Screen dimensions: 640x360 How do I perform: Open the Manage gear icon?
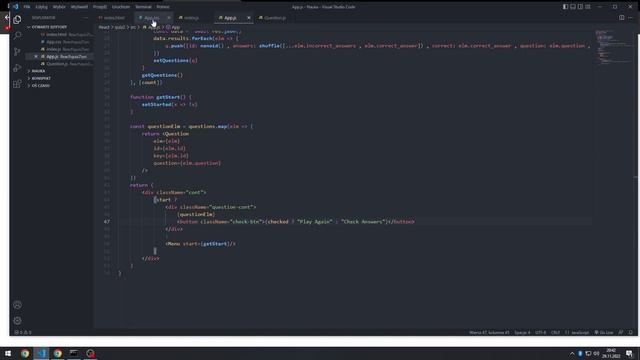click(17, 321)
